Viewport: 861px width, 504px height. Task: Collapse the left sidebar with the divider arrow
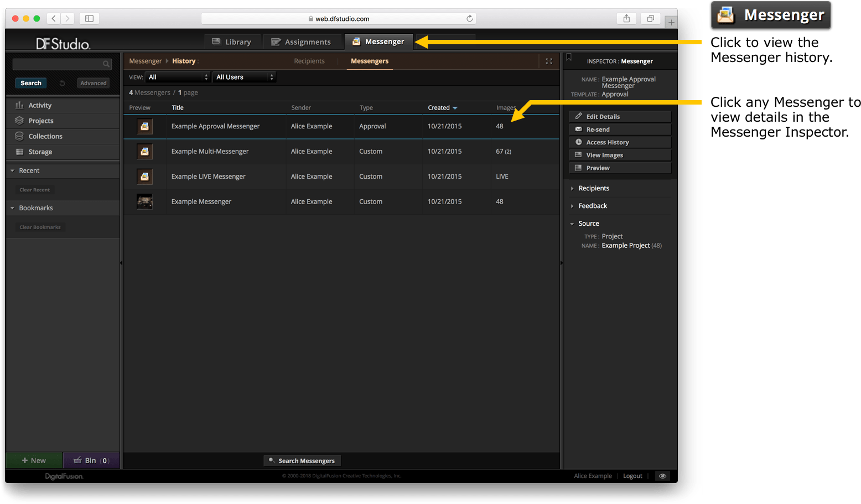121,263
